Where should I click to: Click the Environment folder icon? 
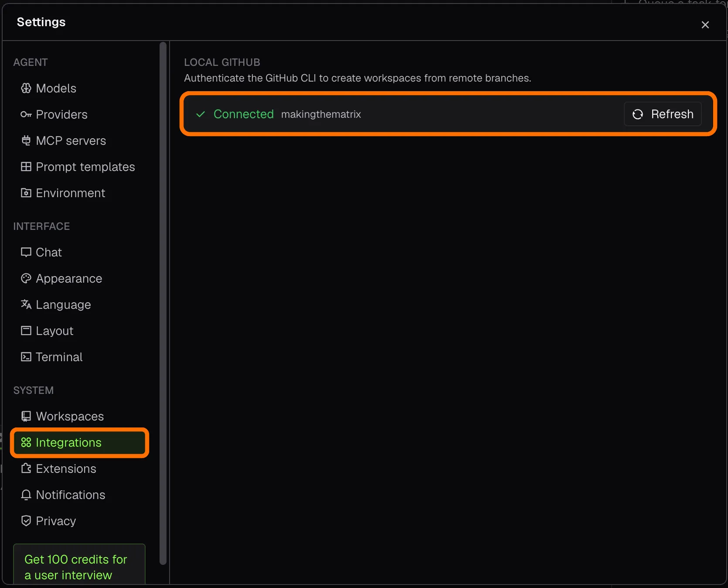click(26, 193)
